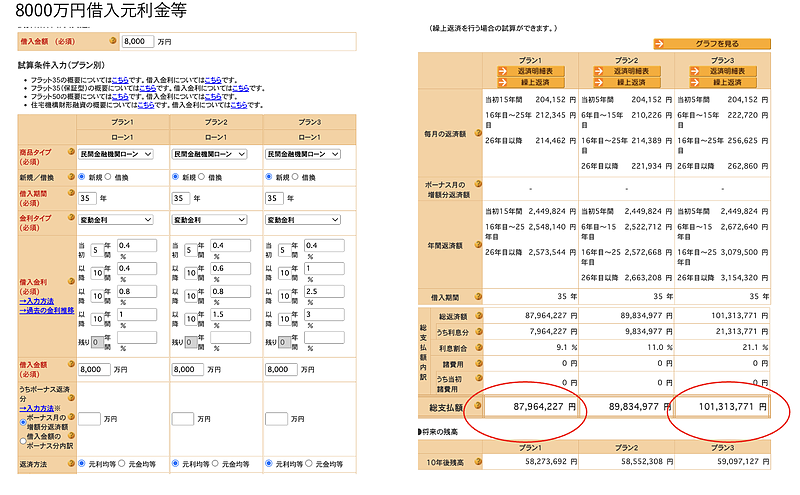The width and height of the screenshot is (800, 495).
Task: Click help icon next to 借入期間
Action: pos(71,192)
